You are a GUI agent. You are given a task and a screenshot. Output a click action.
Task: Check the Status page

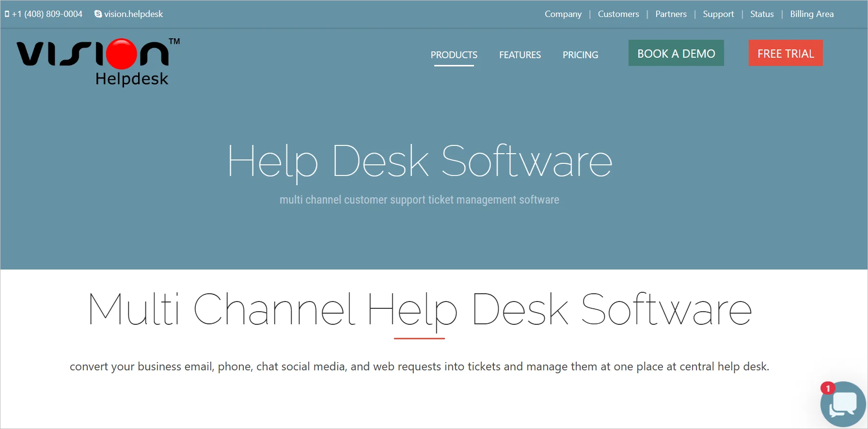tap(762, 14)
